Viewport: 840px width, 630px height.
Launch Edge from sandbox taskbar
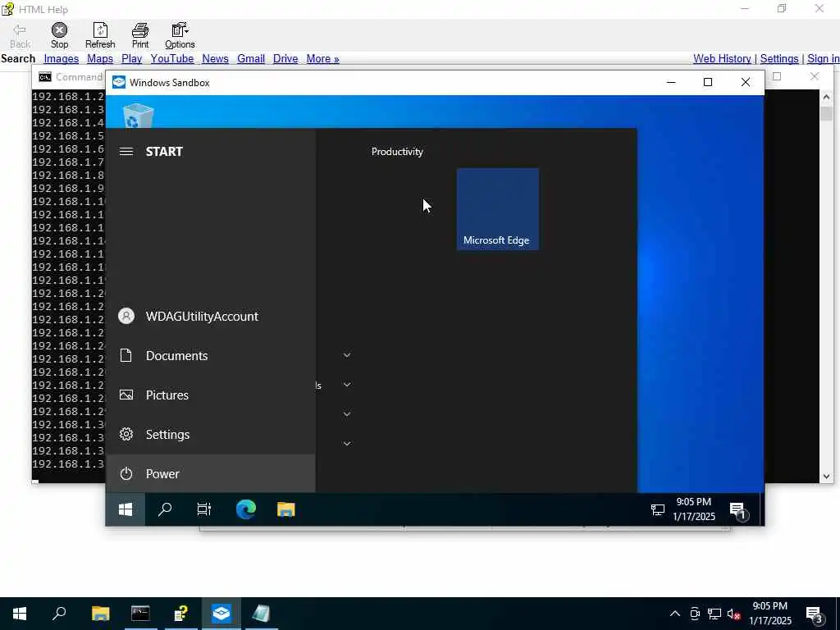click(x=246, y=509)
